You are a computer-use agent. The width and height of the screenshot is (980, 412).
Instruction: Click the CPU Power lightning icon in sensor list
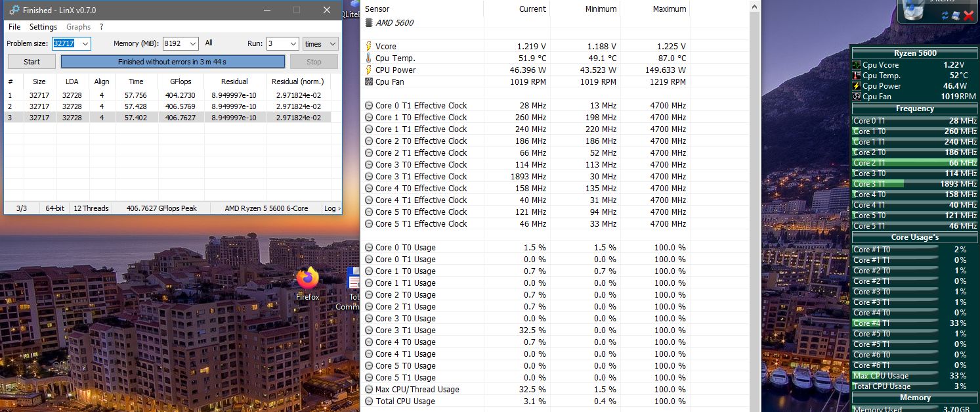tap(369, 70)
